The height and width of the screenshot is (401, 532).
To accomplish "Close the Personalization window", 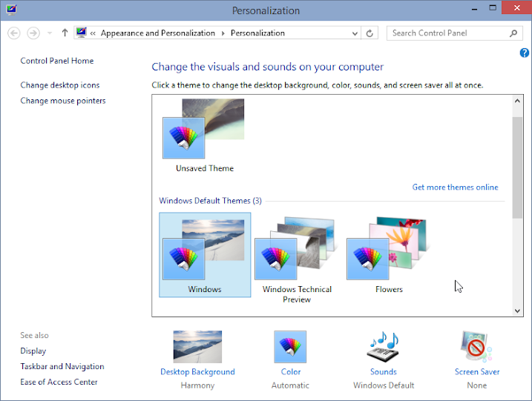I will (x=516, y=8).
